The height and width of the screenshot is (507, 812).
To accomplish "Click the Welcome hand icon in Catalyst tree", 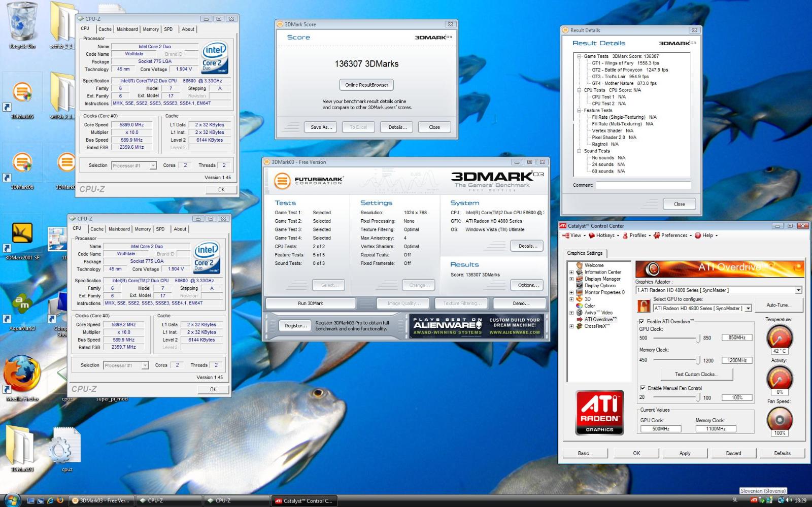I will (x=579, y=265).
